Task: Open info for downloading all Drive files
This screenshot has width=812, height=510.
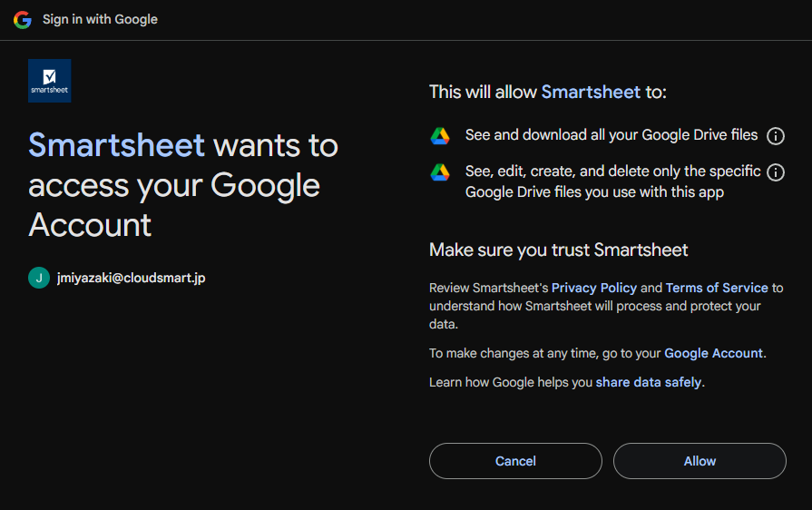Action: 775,135
